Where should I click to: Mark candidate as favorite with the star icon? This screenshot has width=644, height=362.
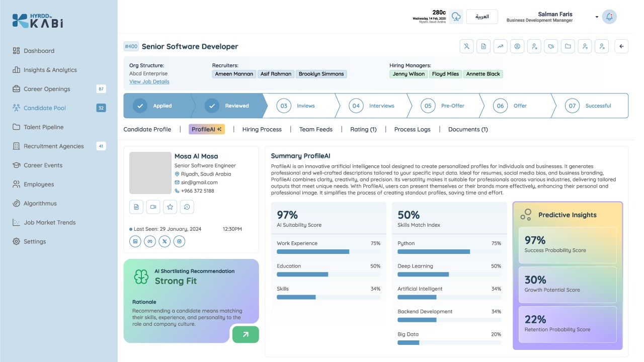[x=170, y=207]
